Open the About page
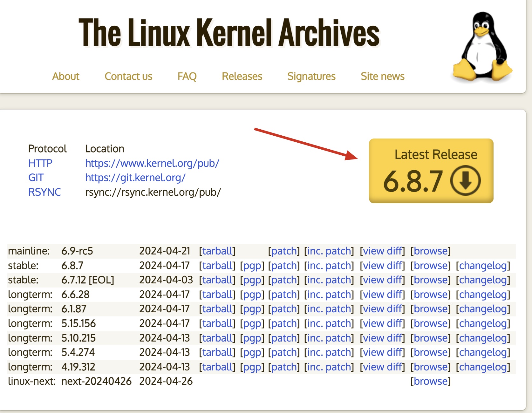The width and height of the screenshot is (532, 413). [x=66, y=76]
